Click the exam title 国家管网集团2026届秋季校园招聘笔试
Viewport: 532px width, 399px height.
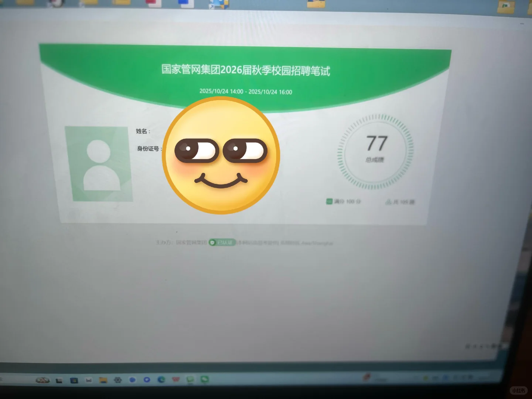pos(246,70)
